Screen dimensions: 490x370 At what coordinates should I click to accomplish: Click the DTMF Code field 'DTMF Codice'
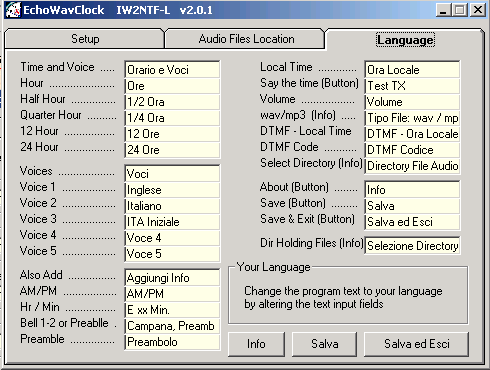[412, 150]
